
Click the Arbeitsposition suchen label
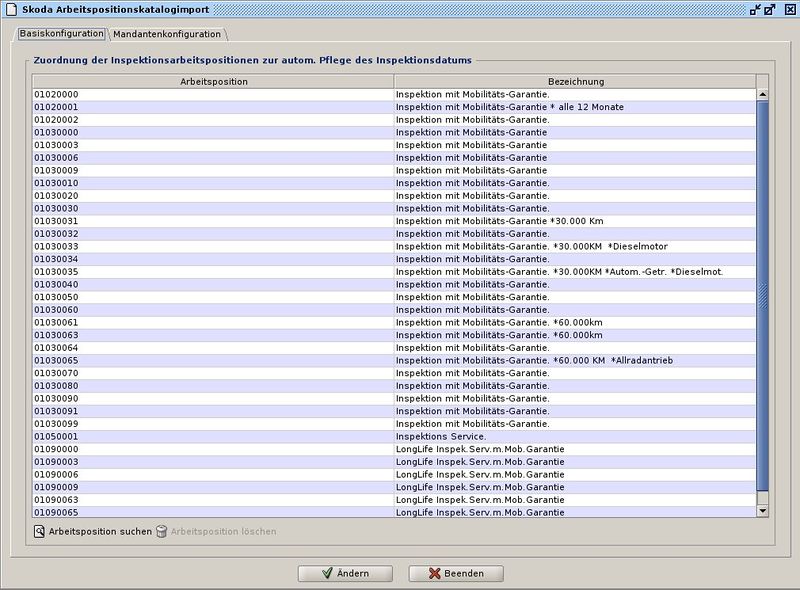(x=101, y=531)
